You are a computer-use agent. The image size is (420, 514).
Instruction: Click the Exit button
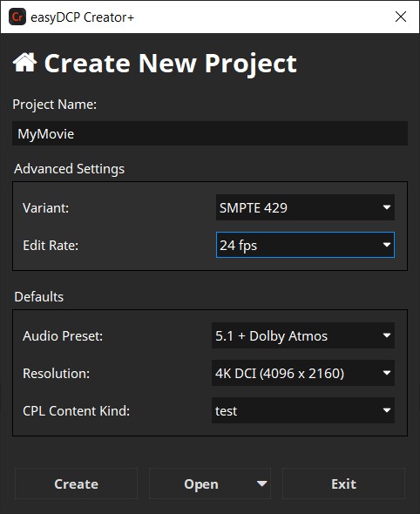click(x=343, y=484)
